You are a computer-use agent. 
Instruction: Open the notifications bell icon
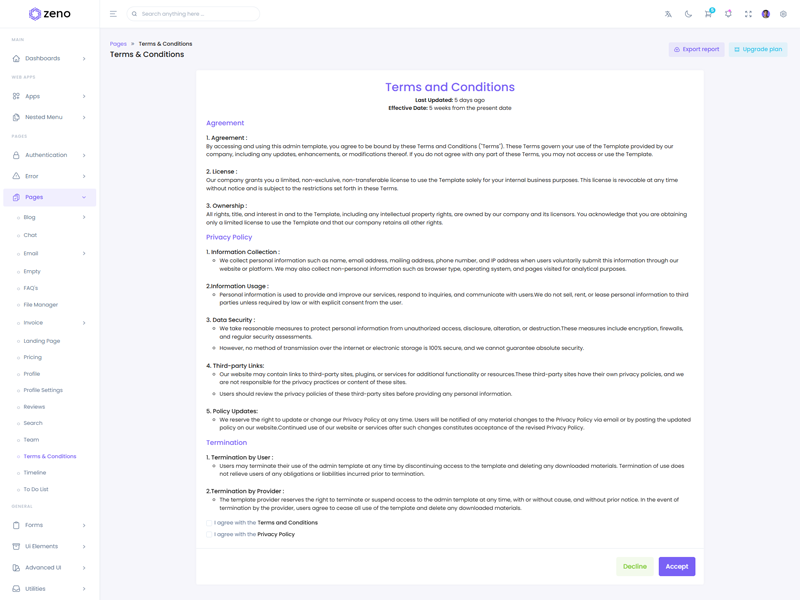[x=728, y=14]
